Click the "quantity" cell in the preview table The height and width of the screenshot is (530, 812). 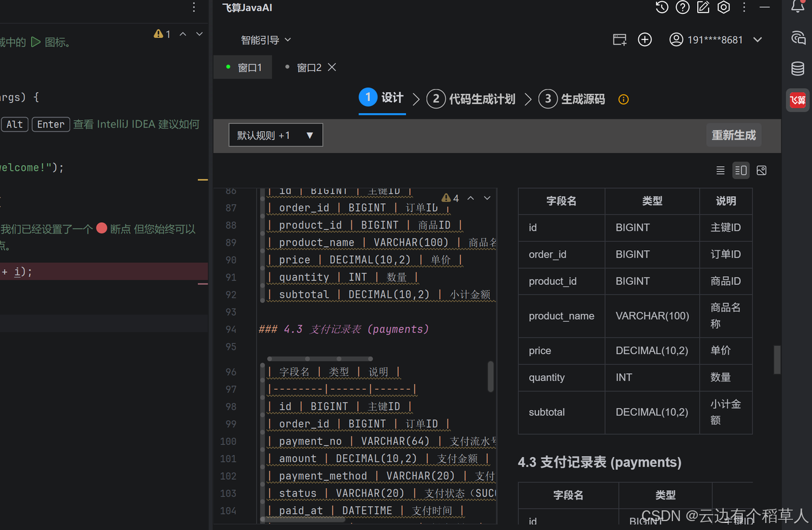(561, 377)
